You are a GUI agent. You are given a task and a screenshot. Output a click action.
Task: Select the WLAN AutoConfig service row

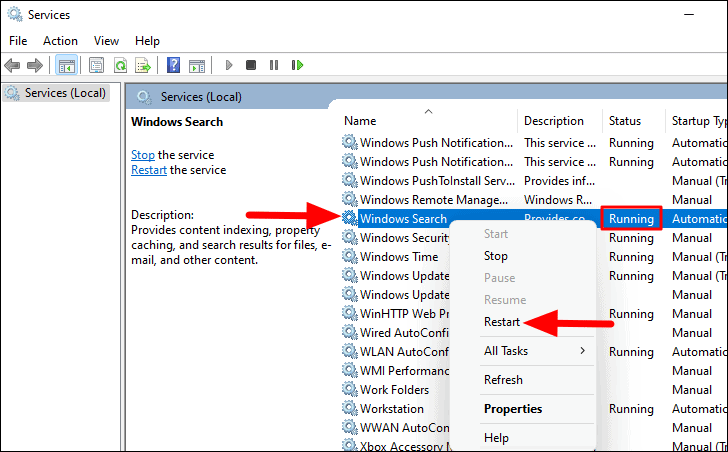click(404, 352)
